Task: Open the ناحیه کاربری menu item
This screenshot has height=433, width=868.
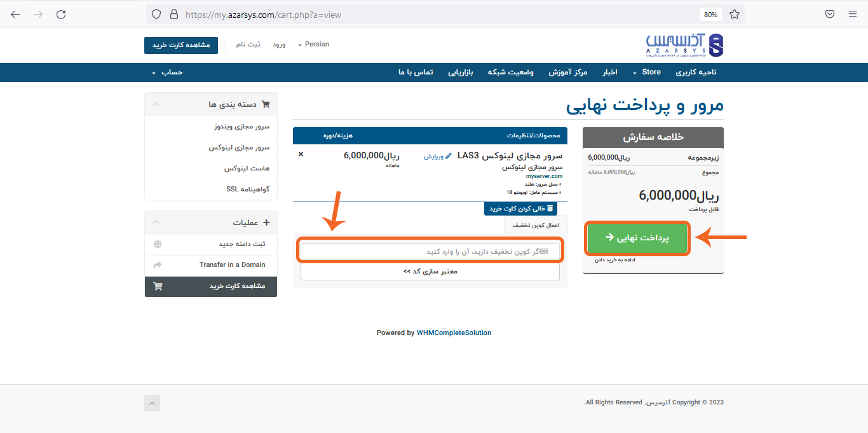Action: coord(696,72)
